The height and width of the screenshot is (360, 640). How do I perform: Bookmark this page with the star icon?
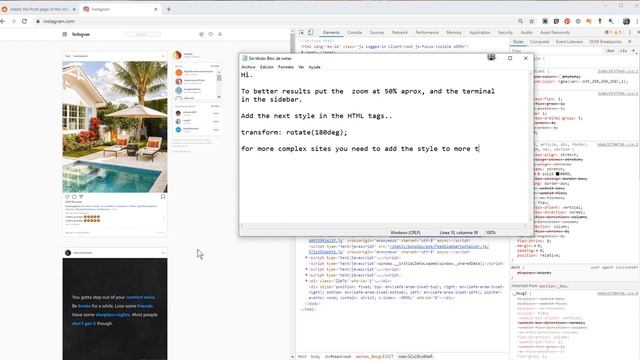tap(531, 21)
